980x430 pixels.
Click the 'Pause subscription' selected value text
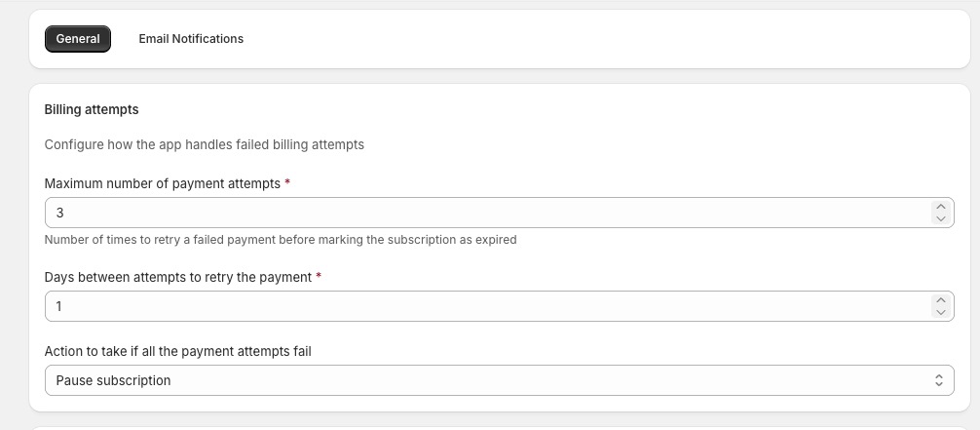point(113,380)
